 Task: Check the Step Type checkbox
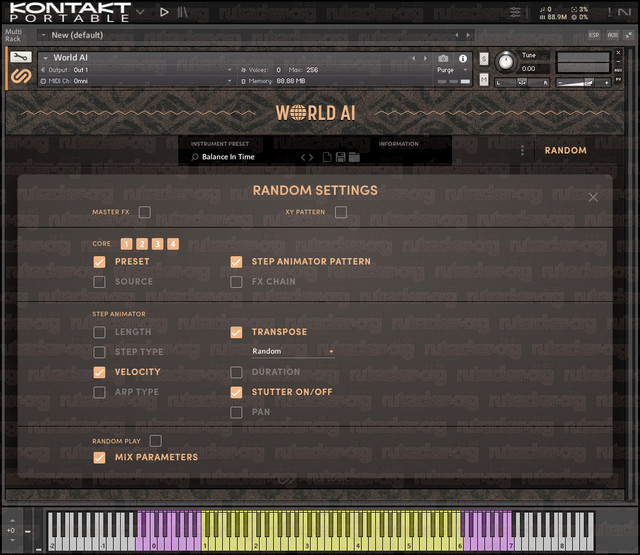coord(99,352)
